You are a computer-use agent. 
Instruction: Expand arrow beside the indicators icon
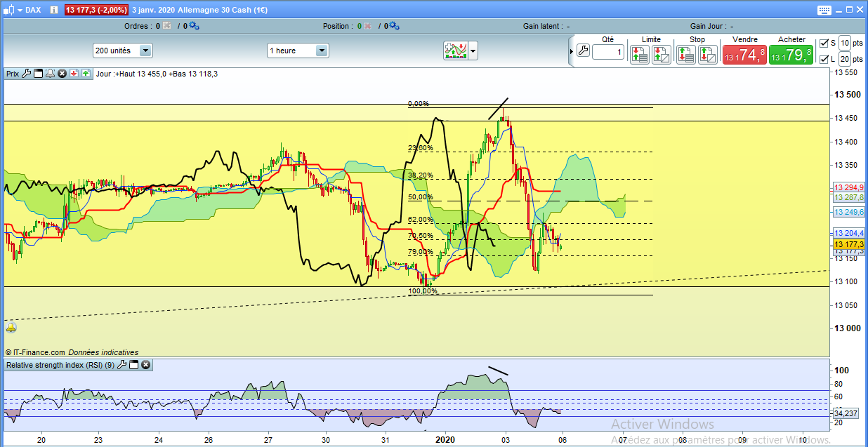click(473, 51)
